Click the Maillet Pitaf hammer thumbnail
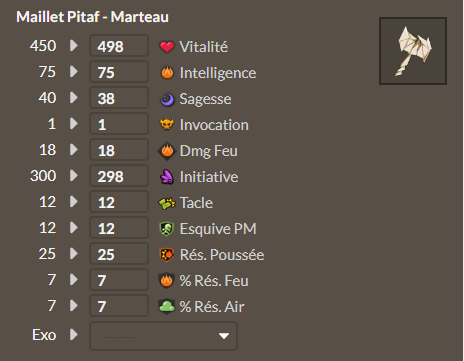This screenshot has width=464, height=361. pyautogui.click(x=413, y=51)
